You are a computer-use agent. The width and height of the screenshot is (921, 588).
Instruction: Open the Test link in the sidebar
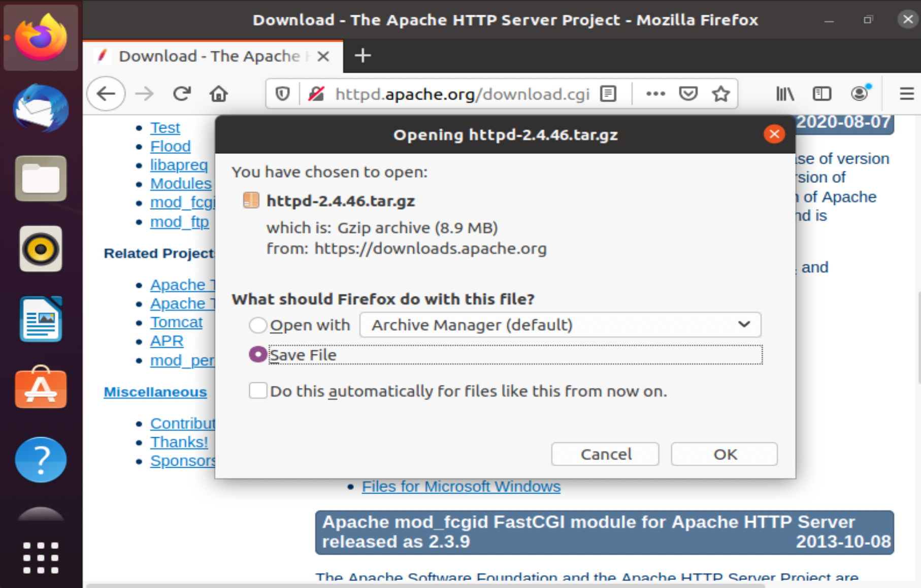click(x=165, y=127)
